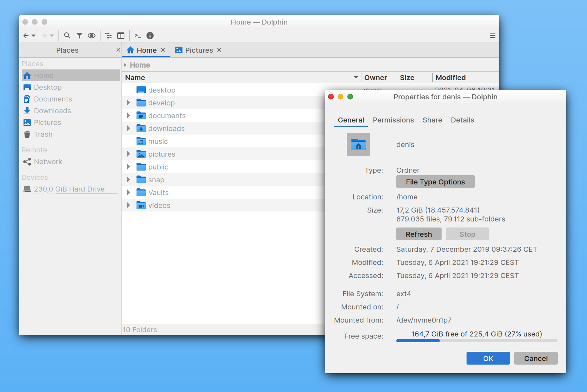
Task: Open back history dropdown arrow
Action: click(x=34, y=36)
